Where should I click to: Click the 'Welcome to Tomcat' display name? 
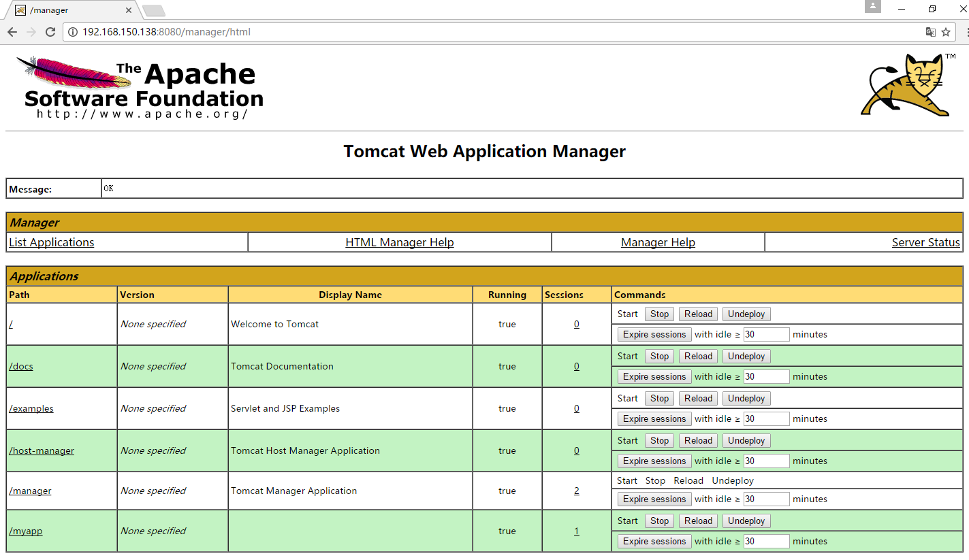click(274, 324)
